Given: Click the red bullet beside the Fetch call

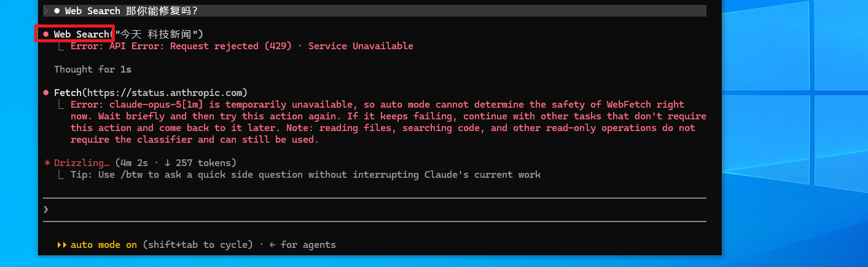Looking at the screenshot, I should [46, 93].
